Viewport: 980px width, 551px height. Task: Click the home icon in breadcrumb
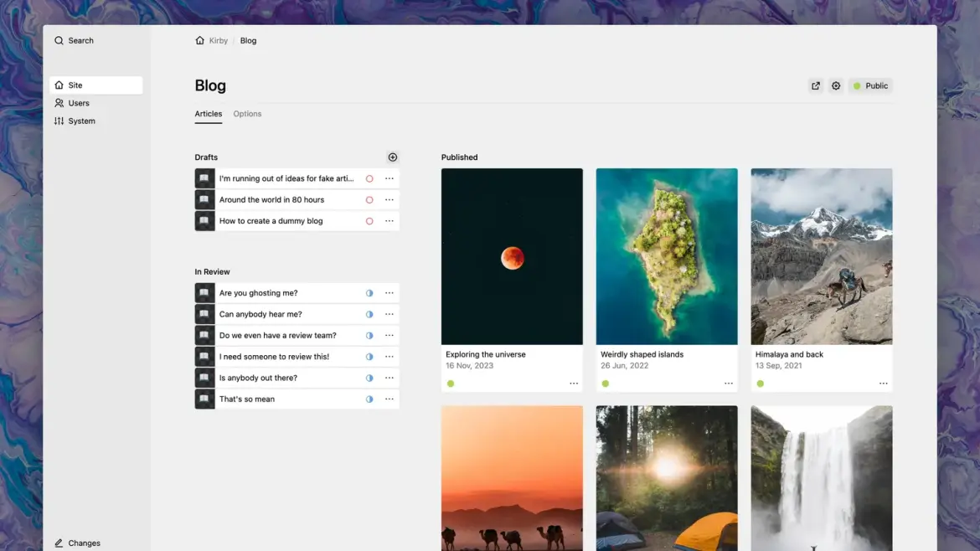[x=200, y=40]
